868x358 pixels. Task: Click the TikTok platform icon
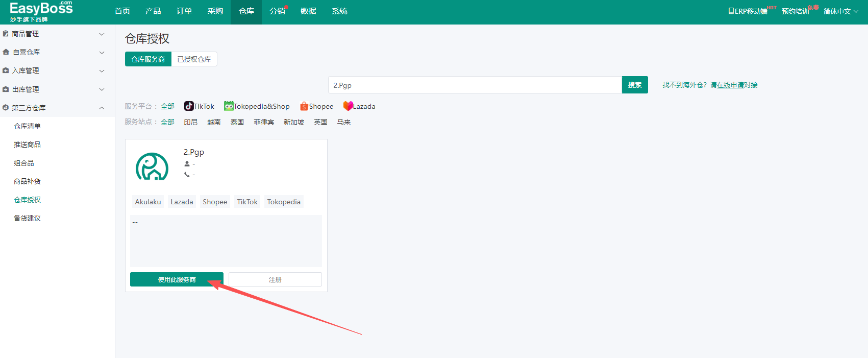tap(189, 106)
